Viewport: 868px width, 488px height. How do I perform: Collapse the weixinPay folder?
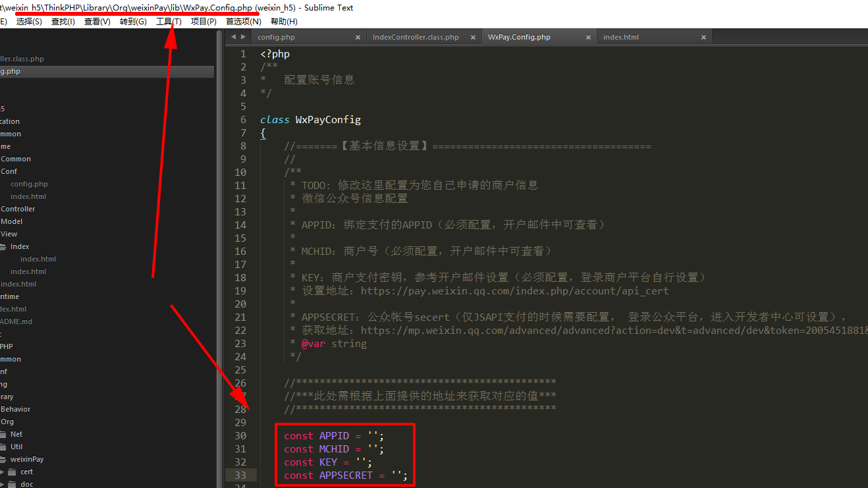pos(2,460)
